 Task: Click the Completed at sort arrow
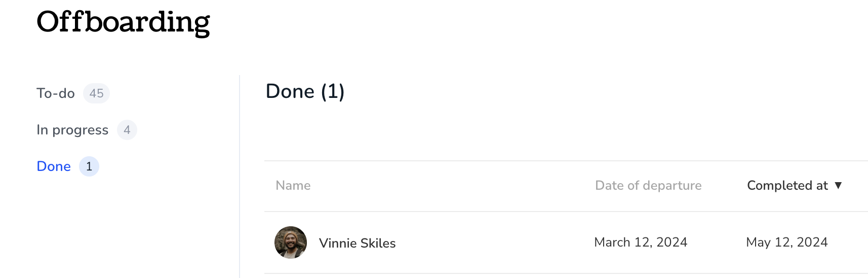click(x=838, y=186)
